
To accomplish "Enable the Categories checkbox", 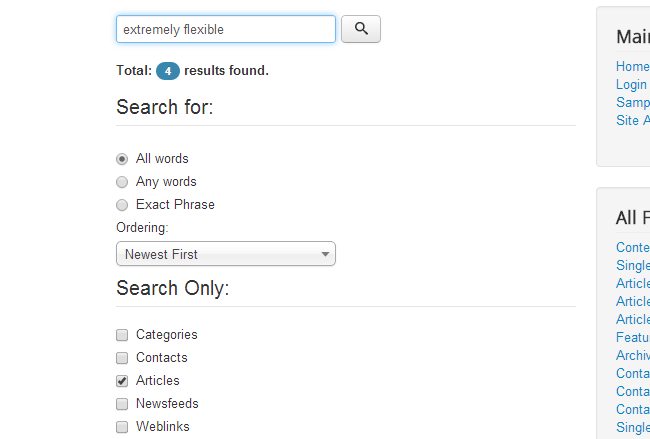I will (122, 335).
